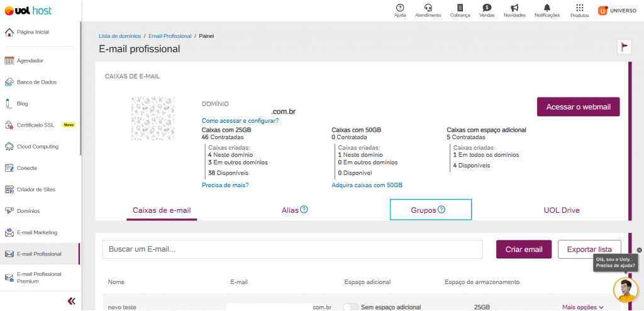Image resolution: width=644 pixels, height=311 pixels.
Task: Click the Espaço adicional column header
Action: 367,282
